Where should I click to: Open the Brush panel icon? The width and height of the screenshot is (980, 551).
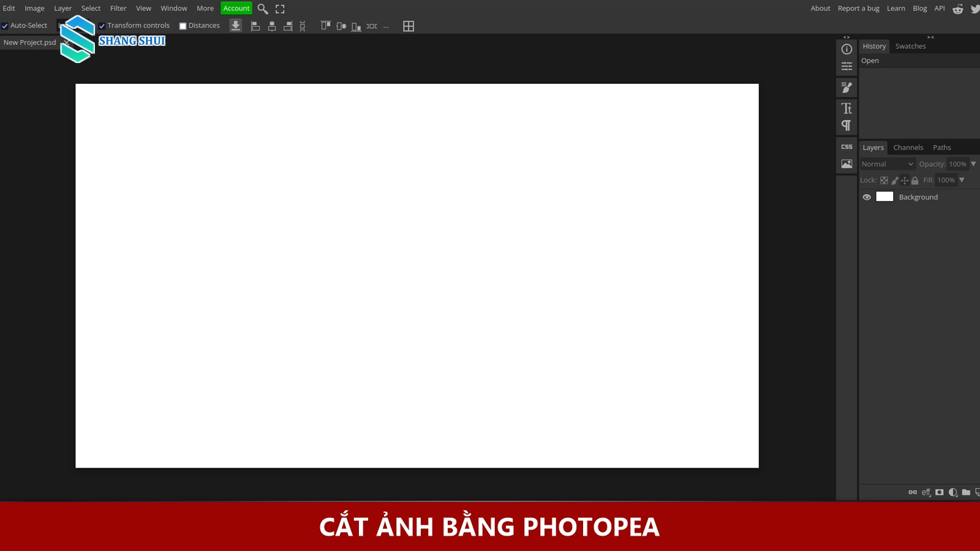click(x=846, y=88)
